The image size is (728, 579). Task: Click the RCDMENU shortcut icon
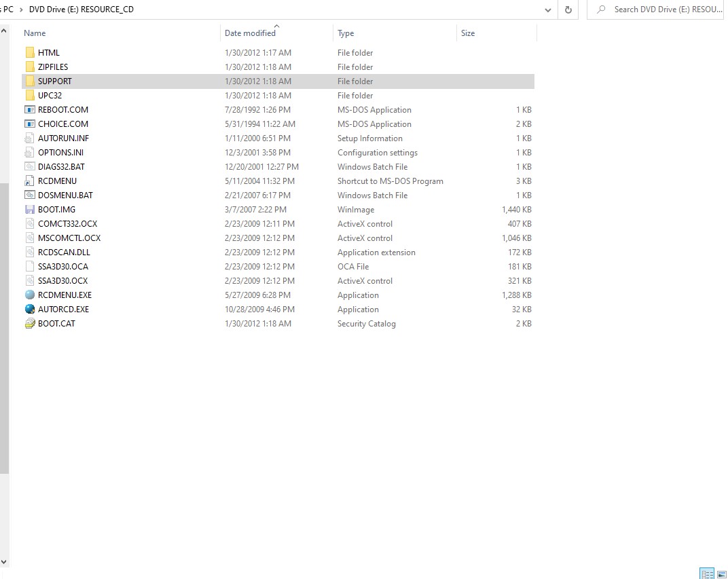tap(29, 181)
